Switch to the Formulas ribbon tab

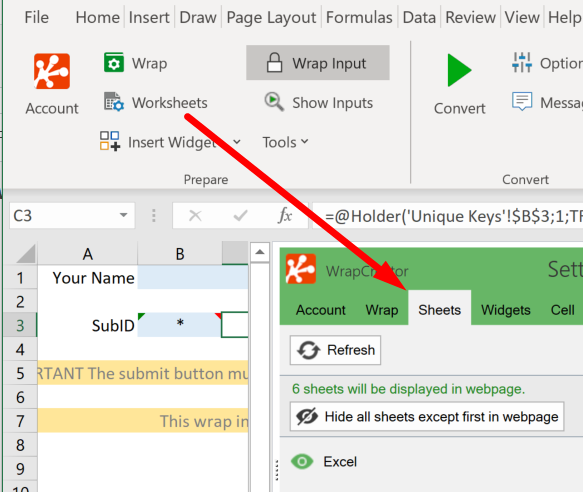pos(359,17)
